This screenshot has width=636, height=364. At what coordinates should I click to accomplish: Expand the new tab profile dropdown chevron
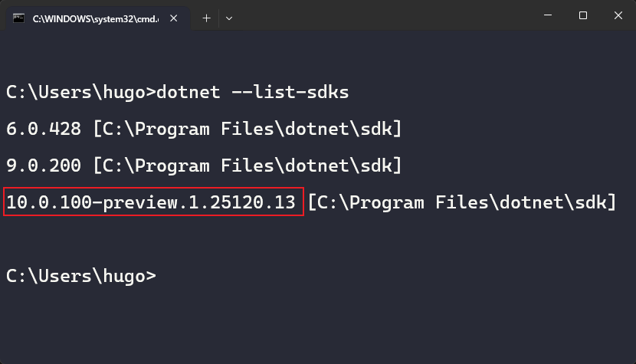pyautogui.click(x=229, y=18)
